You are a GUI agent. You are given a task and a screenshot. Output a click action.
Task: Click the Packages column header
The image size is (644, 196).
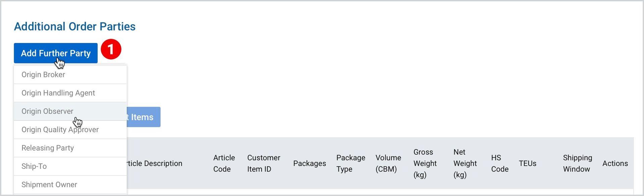pos(310,163)
